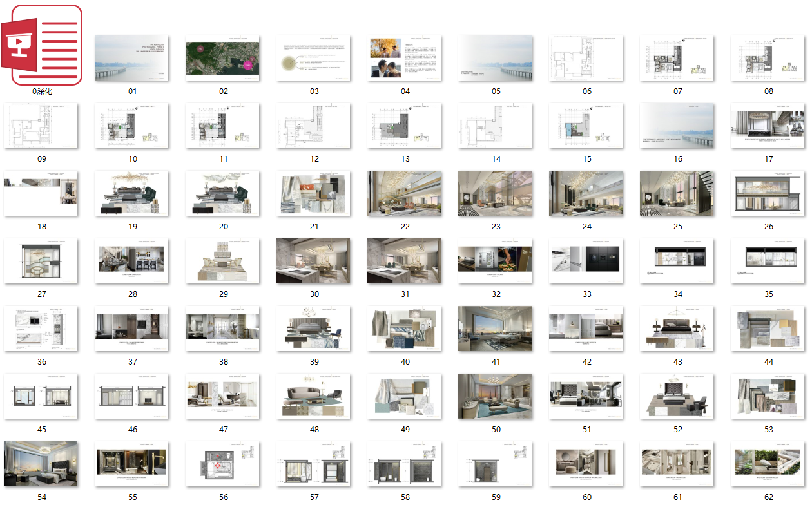Open the 0深化 presentation file icon
The width and height of the screenshot is (812, 505).
pos(42,45)
